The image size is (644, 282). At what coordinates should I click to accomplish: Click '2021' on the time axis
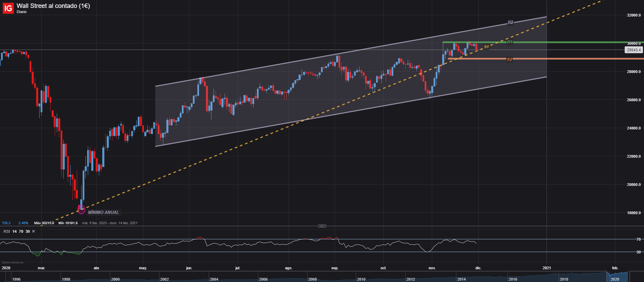(x=547, y=268)
